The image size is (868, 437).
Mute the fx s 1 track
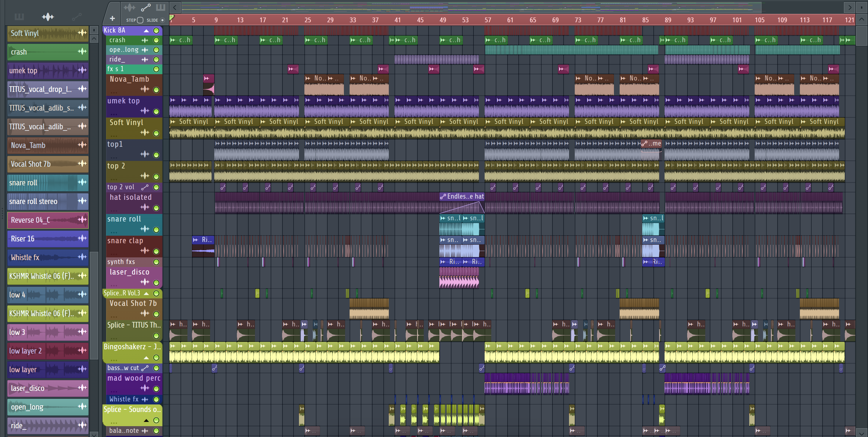click(156, 69)
